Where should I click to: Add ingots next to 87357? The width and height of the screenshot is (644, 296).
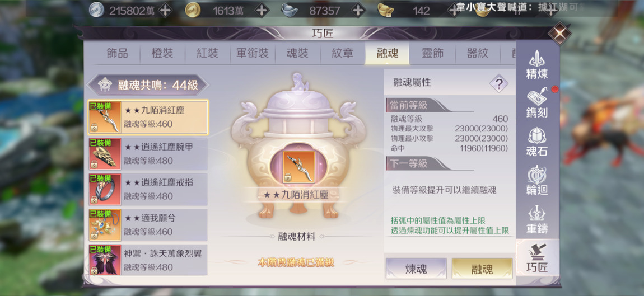tap(358, 10)
